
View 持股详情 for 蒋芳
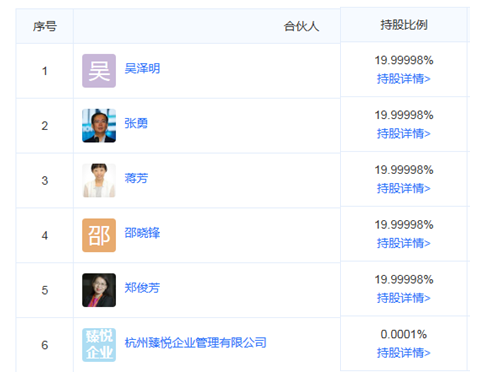tap(404, 188)
